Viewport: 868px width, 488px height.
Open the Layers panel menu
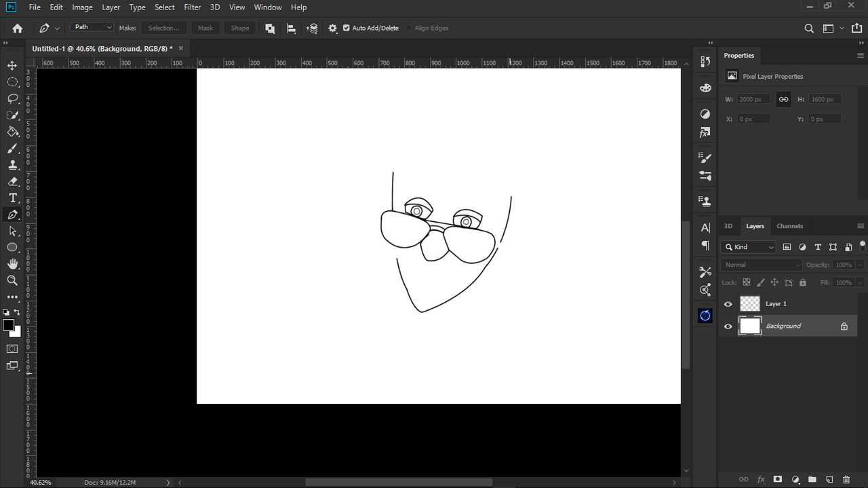coord(861,226)
